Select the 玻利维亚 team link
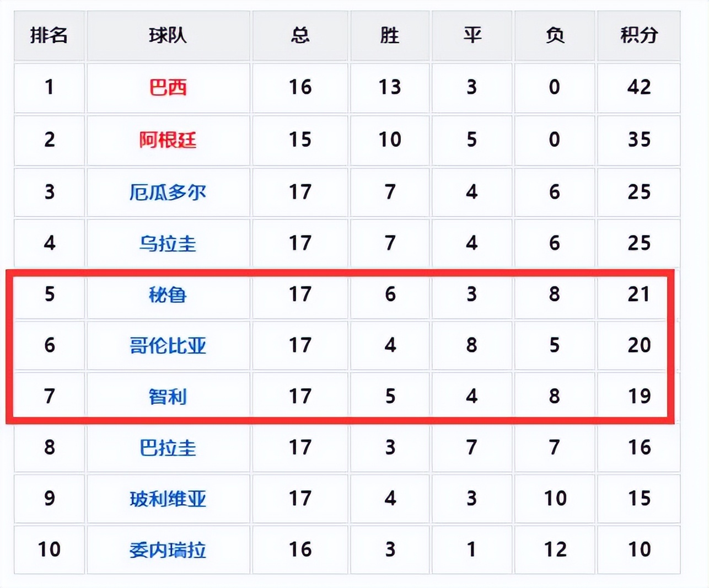Image resolution: width=709 pixels, height=588 pixels. pyautogui.click(x=168, y=499)
